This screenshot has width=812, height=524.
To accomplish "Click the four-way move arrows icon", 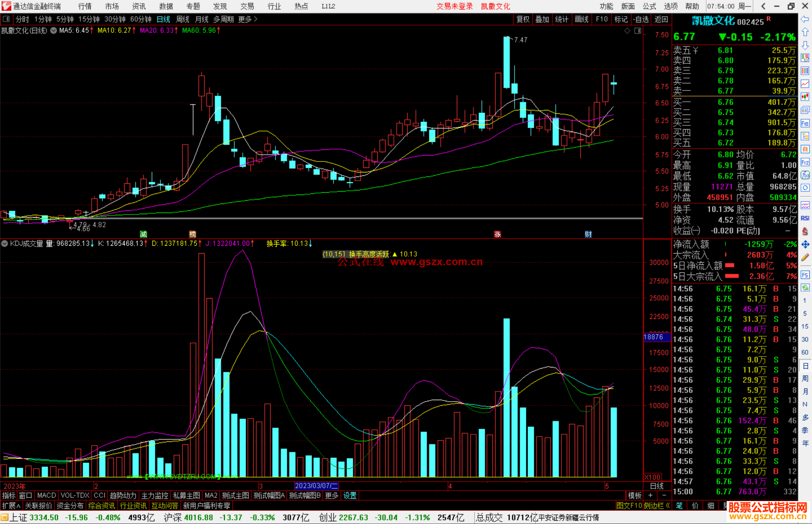I will pyautogui.click(x=805, y=245).
